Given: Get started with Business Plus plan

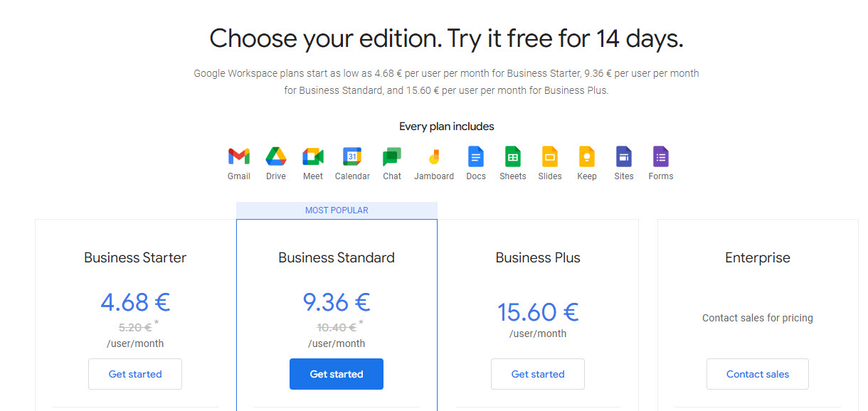Looking at the screenshot, I should pyautogui.click(x=538, y=374).
